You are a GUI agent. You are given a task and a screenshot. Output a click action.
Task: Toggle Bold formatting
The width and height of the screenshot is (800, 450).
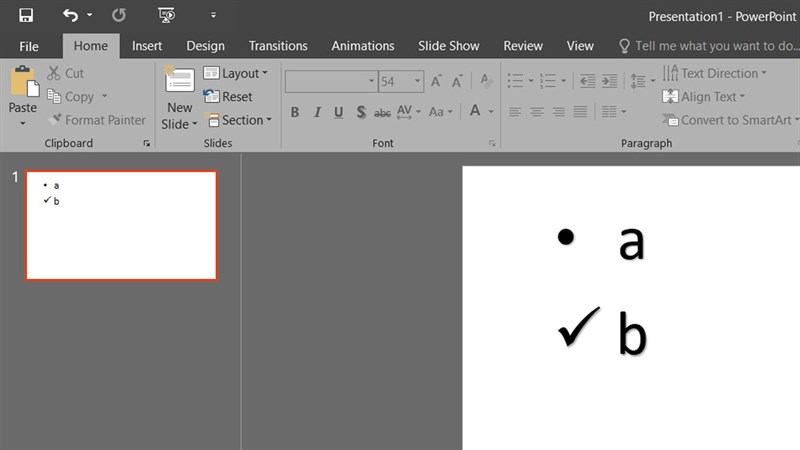294,112
